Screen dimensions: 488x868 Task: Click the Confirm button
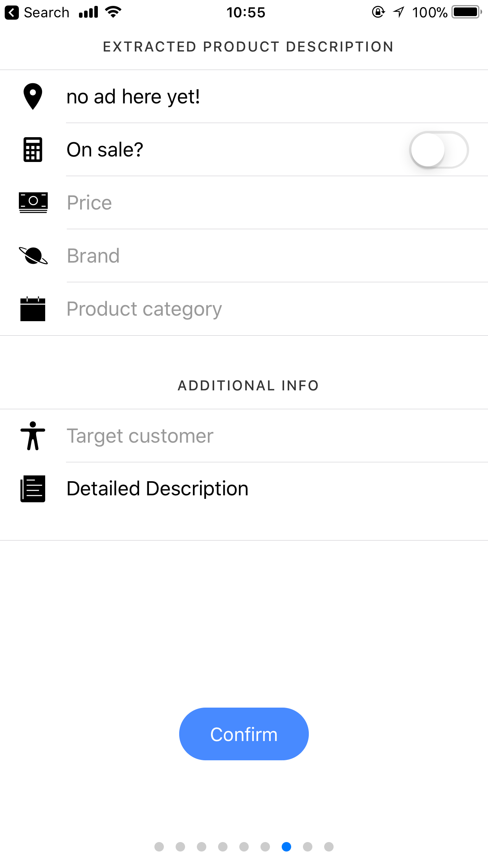point(244,734)
